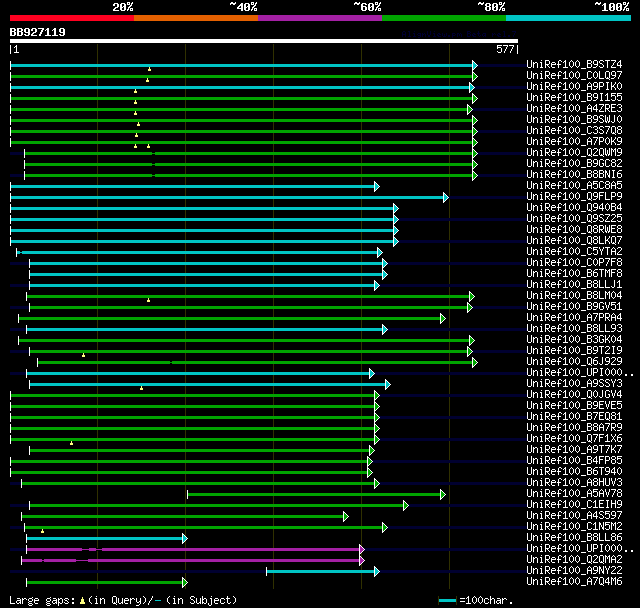
Task: Click the purple ~60% identity color bar
Action: (x=320, y=18)
